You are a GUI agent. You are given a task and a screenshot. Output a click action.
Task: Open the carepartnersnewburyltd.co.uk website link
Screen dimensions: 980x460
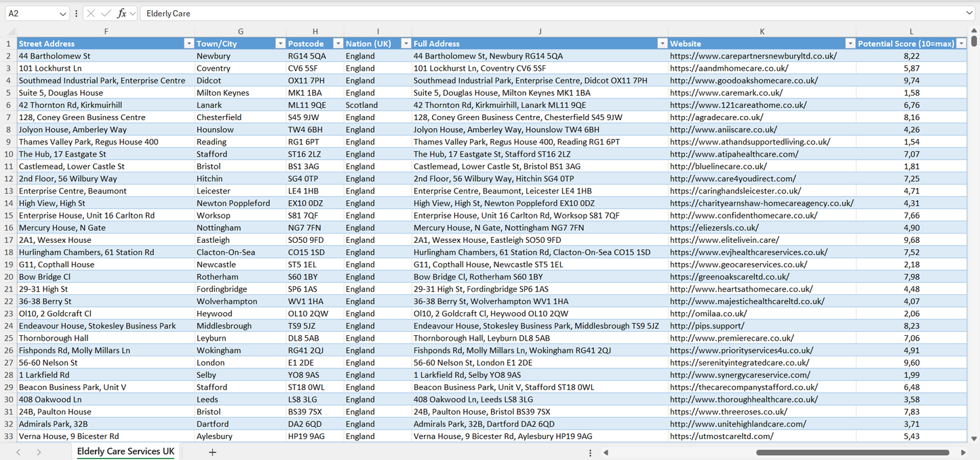coord(753,56)
